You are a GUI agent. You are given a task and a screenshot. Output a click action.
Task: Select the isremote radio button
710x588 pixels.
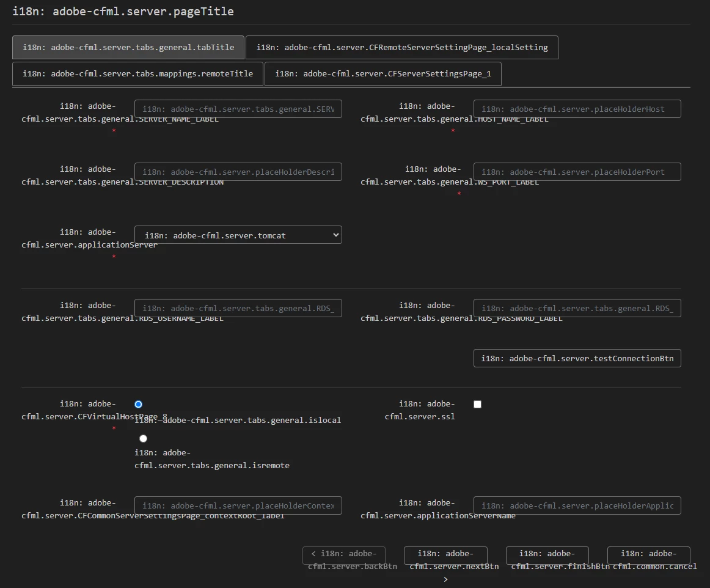(x=143, y=438)
